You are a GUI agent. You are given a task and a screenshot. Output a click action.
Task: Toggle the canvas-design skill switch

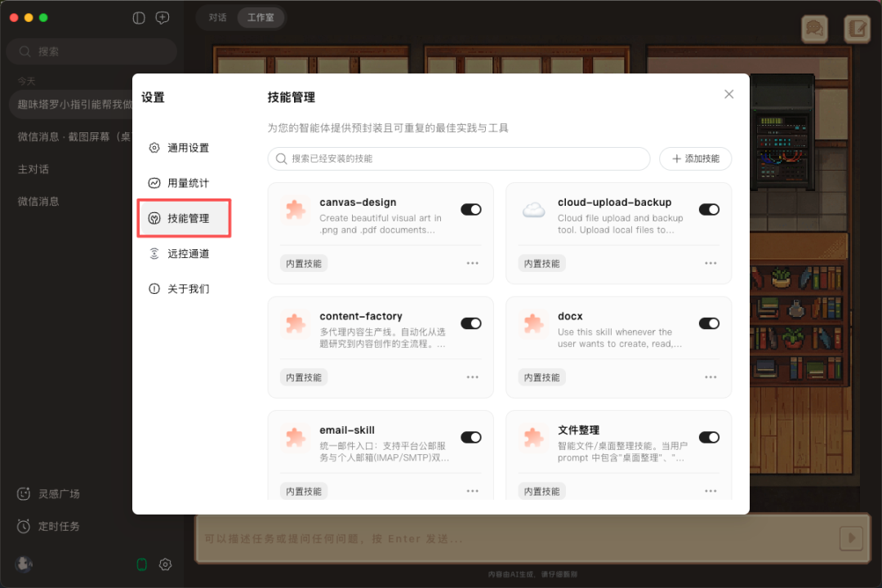(471, 209)
